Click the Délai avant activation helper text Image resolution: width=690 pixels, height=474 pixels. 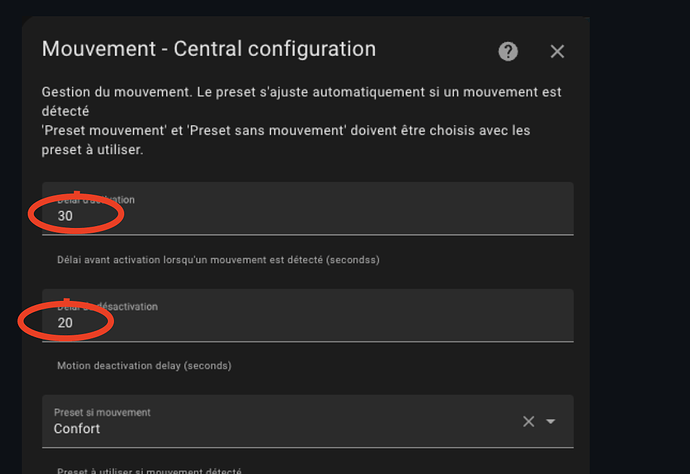click(x=218, y=260)
